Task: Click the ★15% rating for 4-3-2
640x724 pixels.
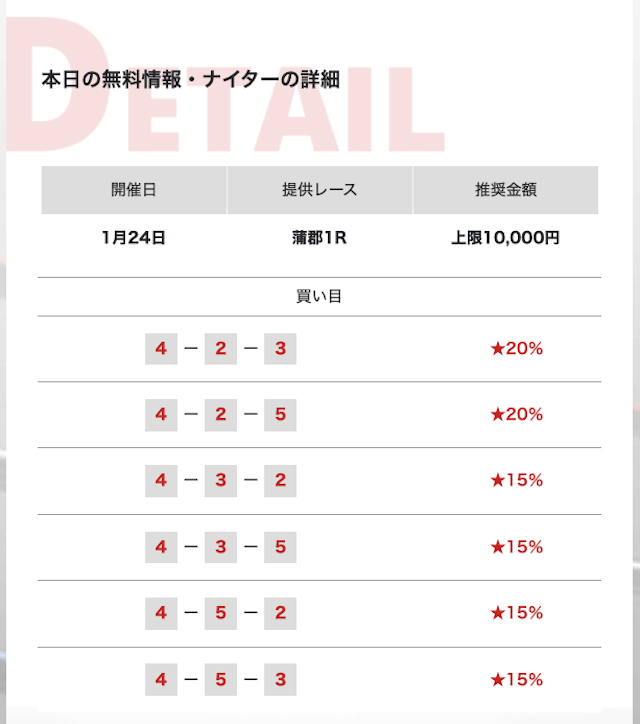Action: [x=517, y=481]
